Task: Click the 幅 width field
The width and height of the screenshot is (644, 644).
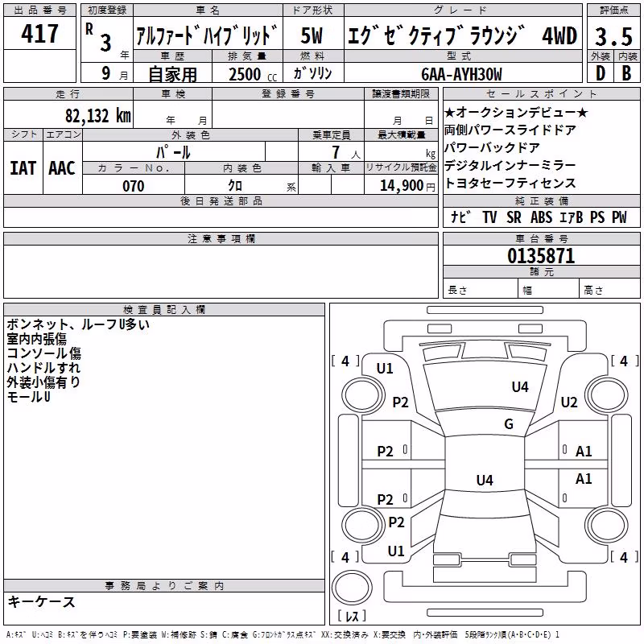Action: [x=549, y=290]
